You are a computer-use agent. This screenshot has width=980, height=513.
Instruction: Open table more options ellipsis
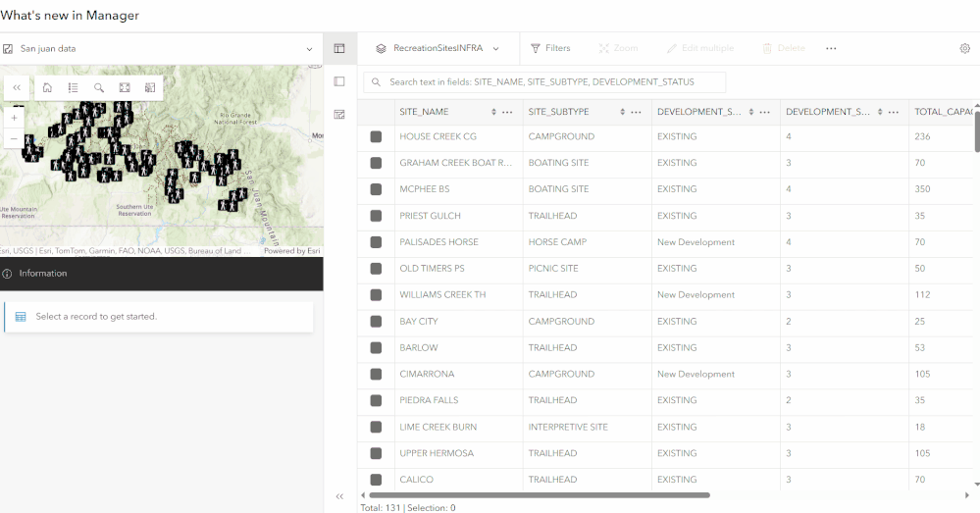(831, 48)
